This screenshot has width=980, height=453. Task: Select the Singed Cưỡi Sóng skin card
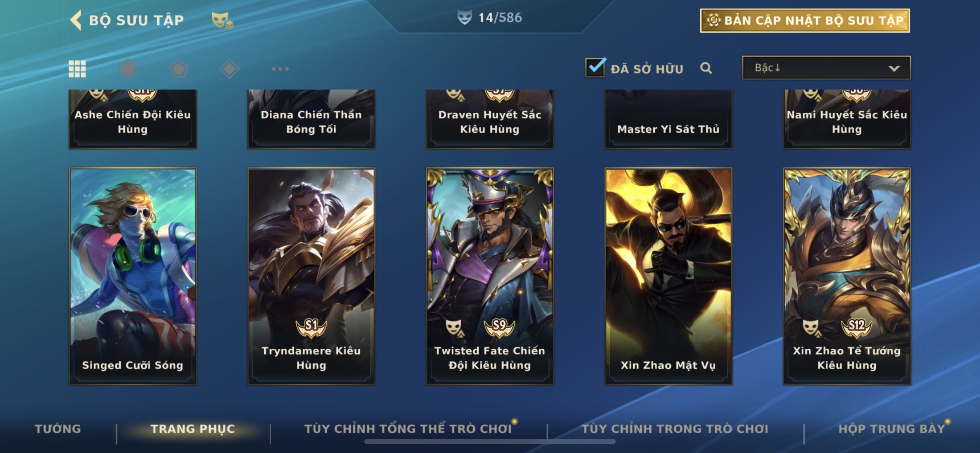[133, 276]
